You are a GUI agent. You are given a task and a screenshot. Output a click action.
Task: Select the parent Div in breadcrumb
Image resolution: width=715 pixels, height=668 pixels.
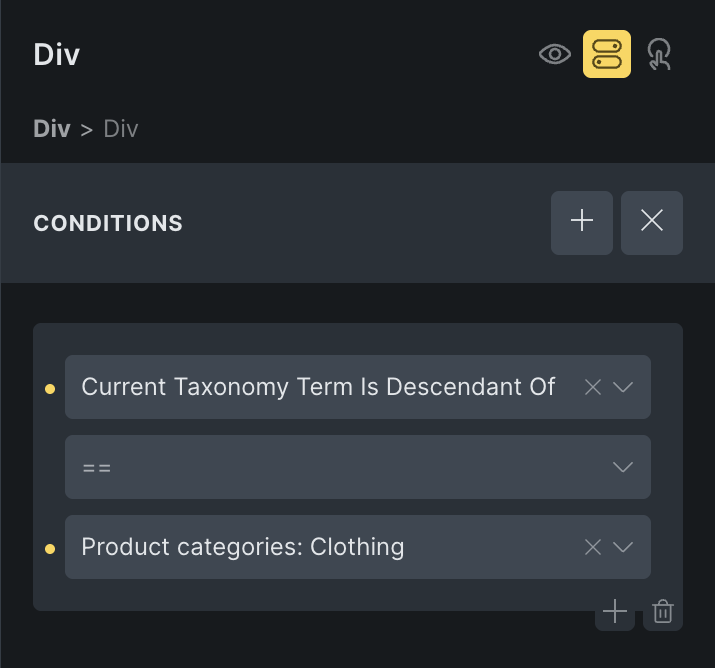tap(52, 129)
